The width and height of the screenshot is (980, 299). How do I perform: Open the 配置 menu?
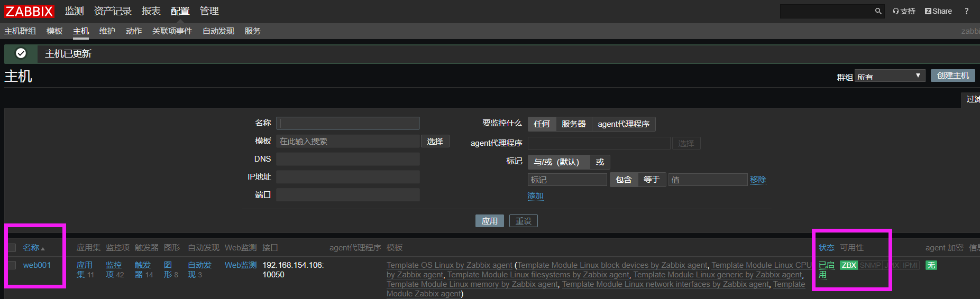tap(180, 11)
